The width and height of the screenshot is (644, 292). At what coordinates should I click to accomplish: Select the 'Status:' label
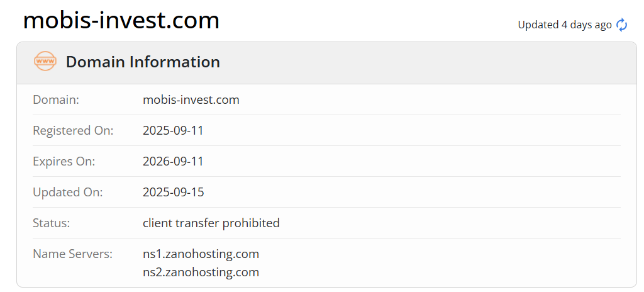[52, 223]
